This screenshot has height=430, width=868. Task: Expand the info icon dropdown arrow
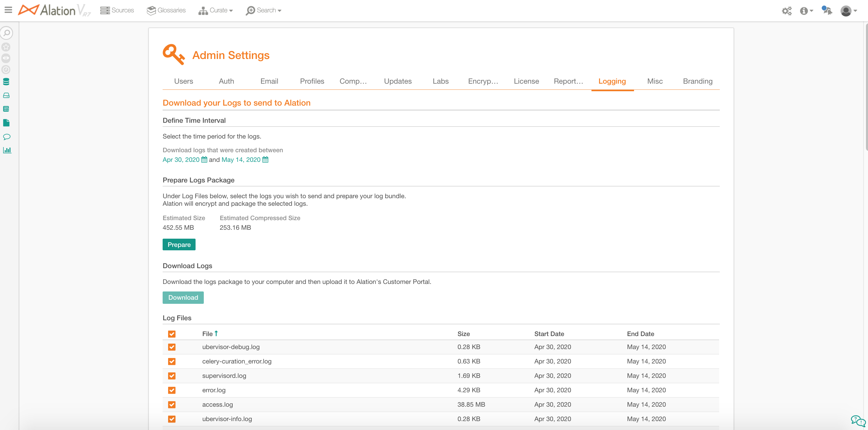(811, 11)
